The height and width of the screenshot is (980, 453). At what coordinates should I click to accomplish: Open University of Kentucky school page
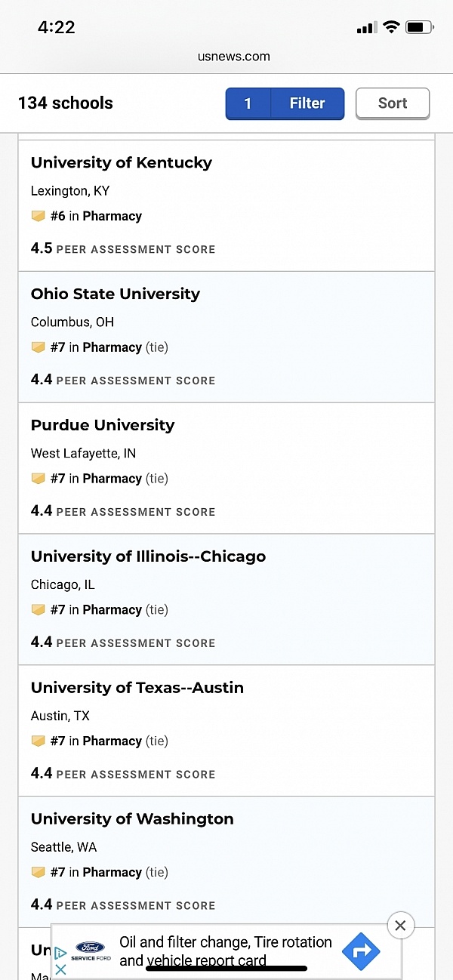coord(122,162)
